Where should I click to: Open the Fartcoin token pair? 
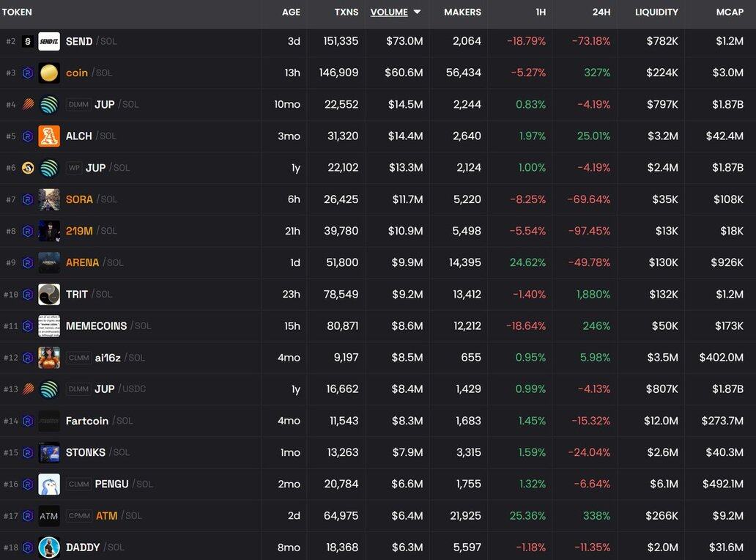87,421
